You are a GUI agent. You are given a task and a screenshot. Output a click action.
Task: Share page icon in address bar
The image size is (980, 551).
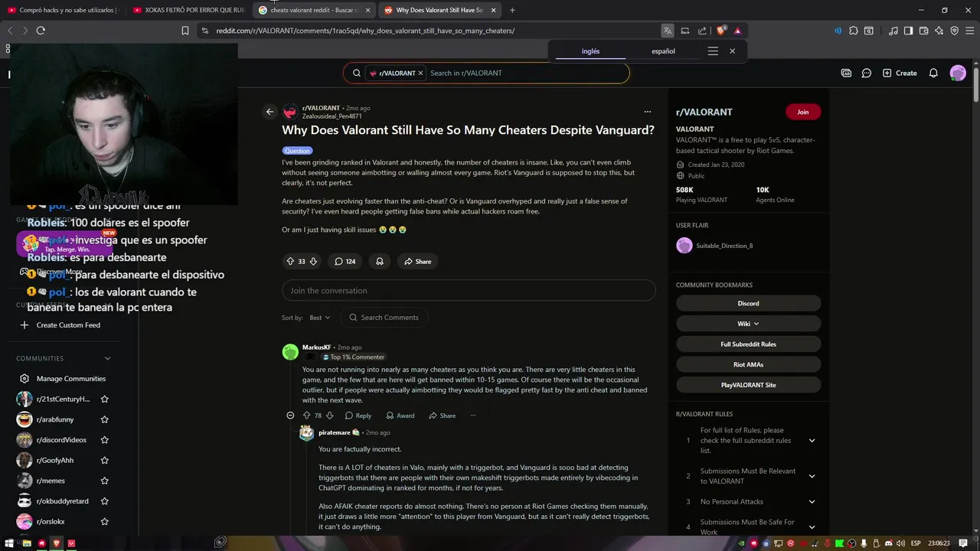point(702,31)
